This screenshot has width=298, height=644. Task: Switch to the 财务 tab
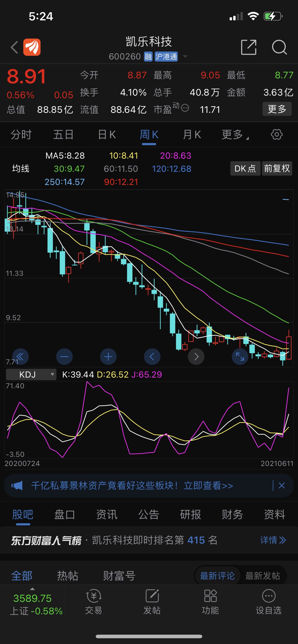[232, 514]
